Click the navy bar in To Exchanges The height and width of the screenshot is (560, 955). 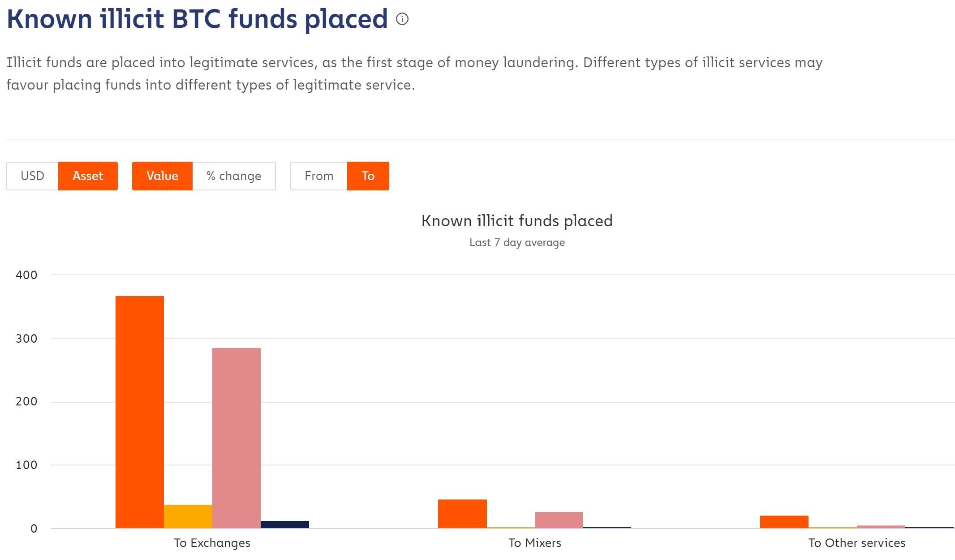pos(285,525)
